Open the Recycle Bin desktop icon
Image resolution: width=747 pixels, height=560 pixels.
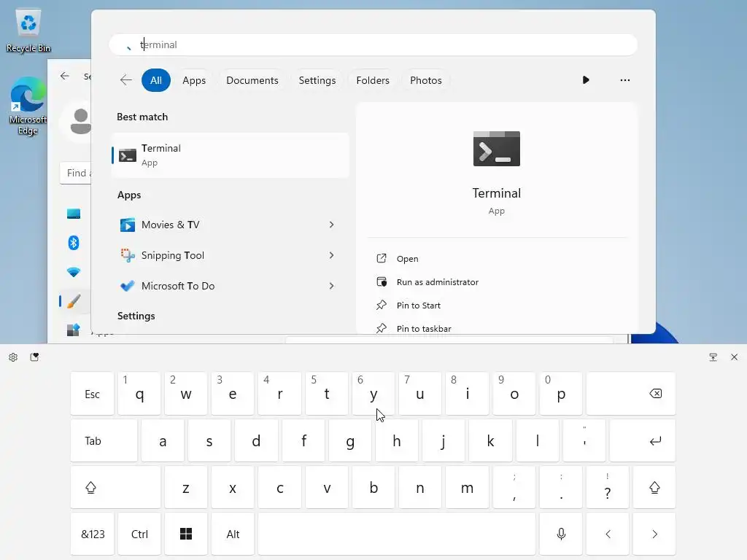(28, 29)
